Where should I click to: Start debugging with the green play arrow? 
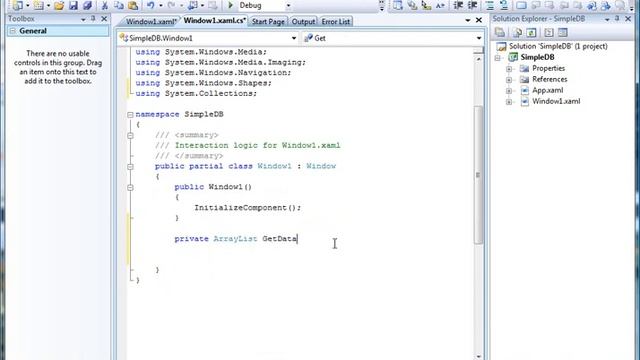231,5
